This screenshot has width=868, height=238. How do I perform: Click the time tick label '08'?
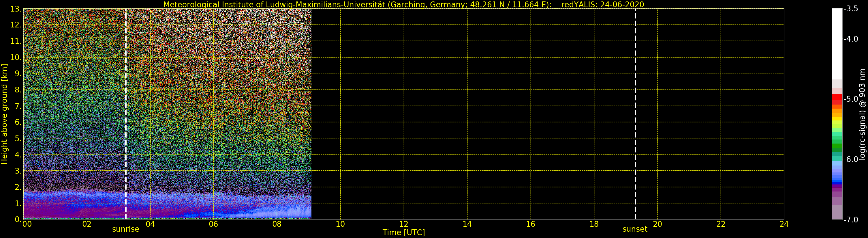tap(277, 224)
